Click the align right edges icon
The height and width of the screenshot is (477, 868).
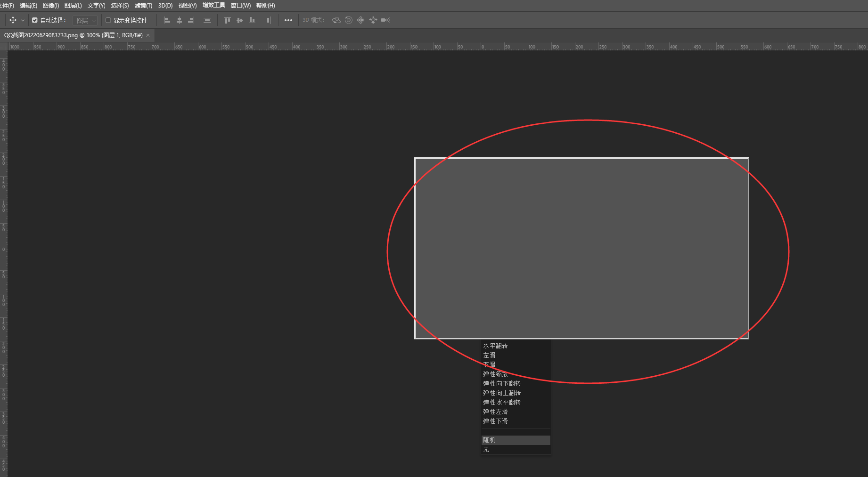[x=191, y=20]
